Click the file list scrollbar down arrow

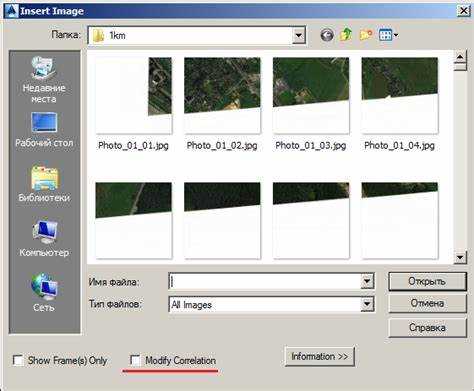(x=460, y=257)
